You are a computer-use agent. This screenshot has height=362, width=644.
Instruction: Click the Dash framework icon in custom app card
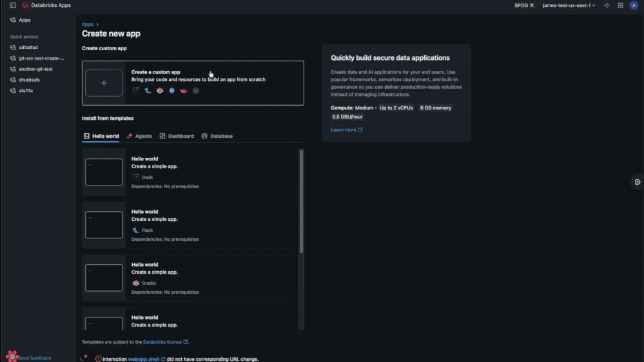coord(136,90)
